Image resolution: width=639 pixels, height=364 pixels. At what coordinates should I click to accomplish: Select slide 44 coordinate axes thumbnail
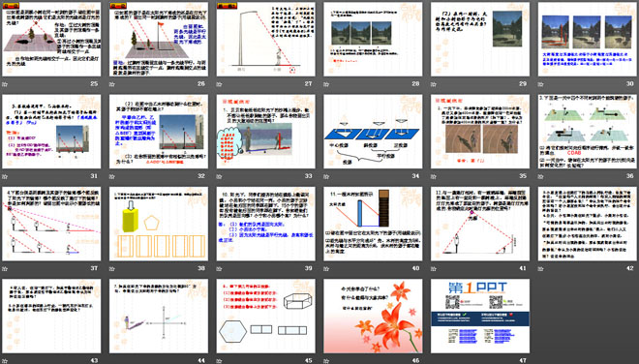coord(159,316)
